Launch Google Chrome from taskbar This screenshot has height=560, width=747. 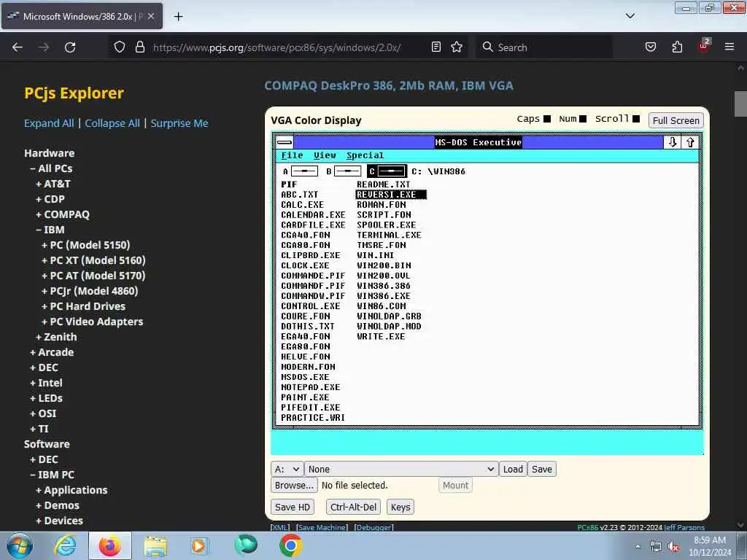[290, 545]
